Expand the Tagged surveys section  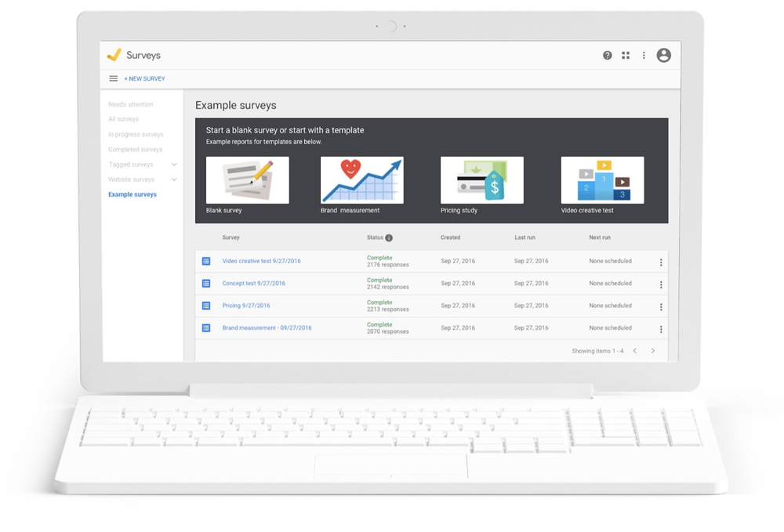click(174, 165)
